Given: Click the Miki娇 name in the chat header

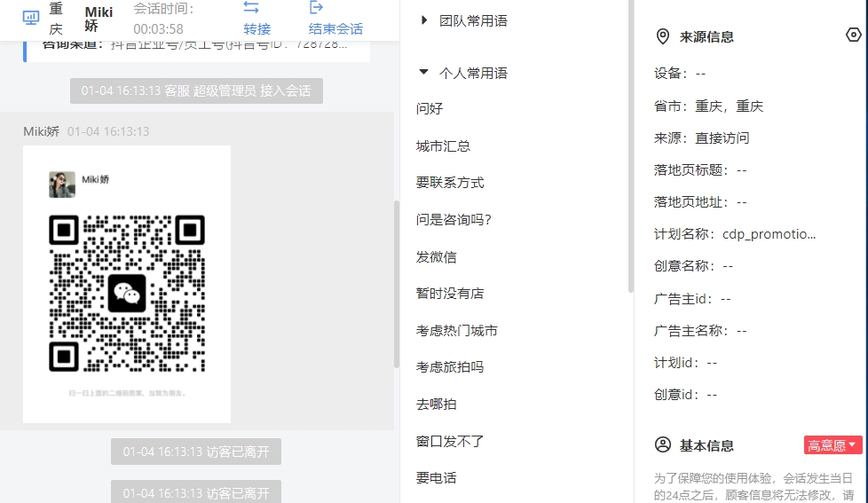Looking at the screenshot, I should click(99, 19).
